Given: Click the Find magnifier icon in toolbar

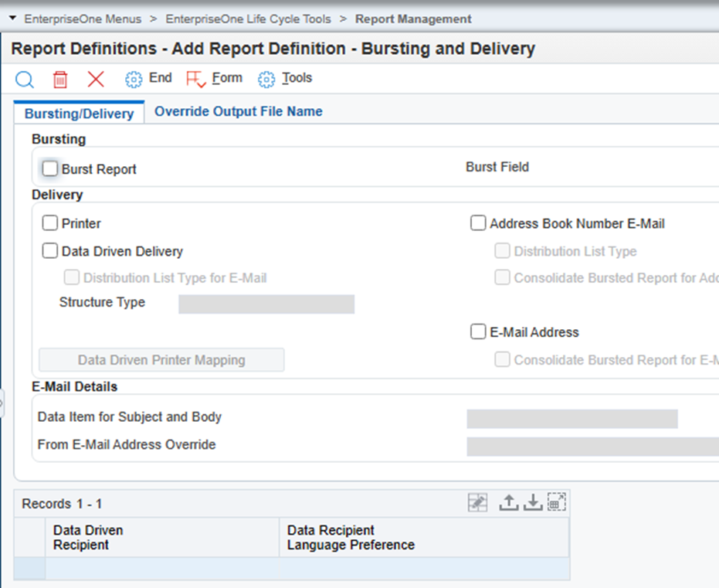Looking at the screenshot, I should (24, 80).
